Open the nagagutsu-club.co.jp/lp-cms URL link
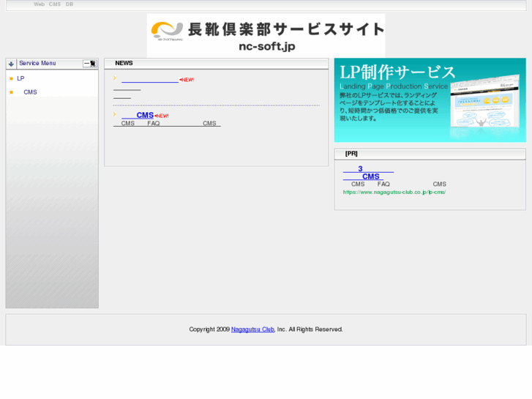The width and height of the screenshot is (532, 399). pyautogui.click(x=394, y=193)
